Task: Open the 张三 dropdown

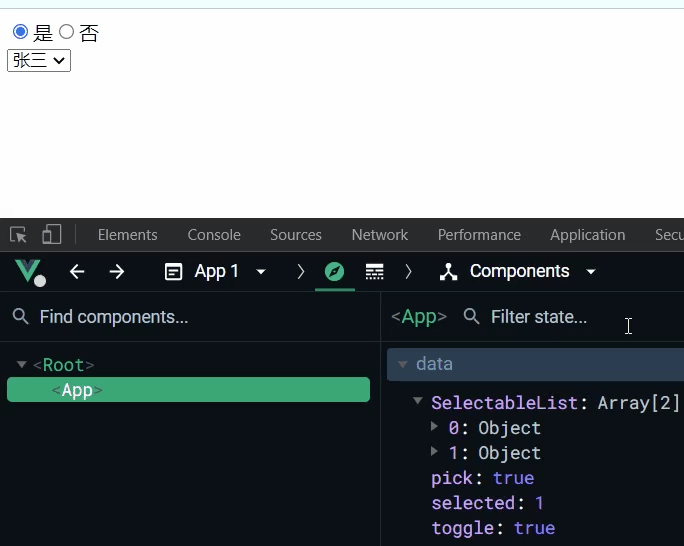Action: tap(39, 61)
